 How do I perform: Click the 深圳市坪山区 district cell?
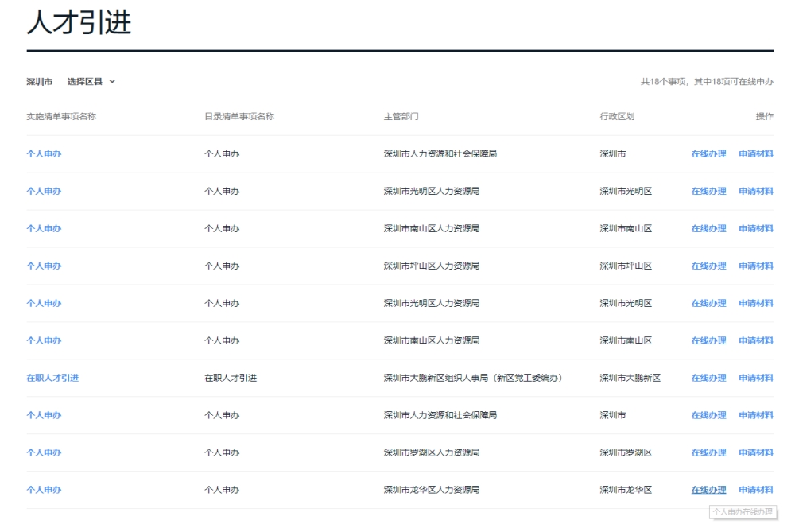tap(626, 266)
